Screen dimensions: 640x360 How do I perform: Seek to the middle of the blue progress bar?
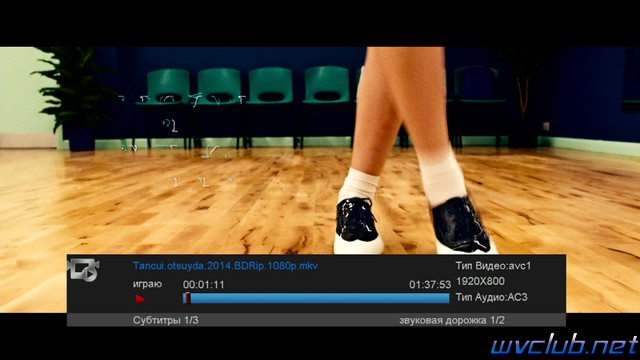pos(316,298)
